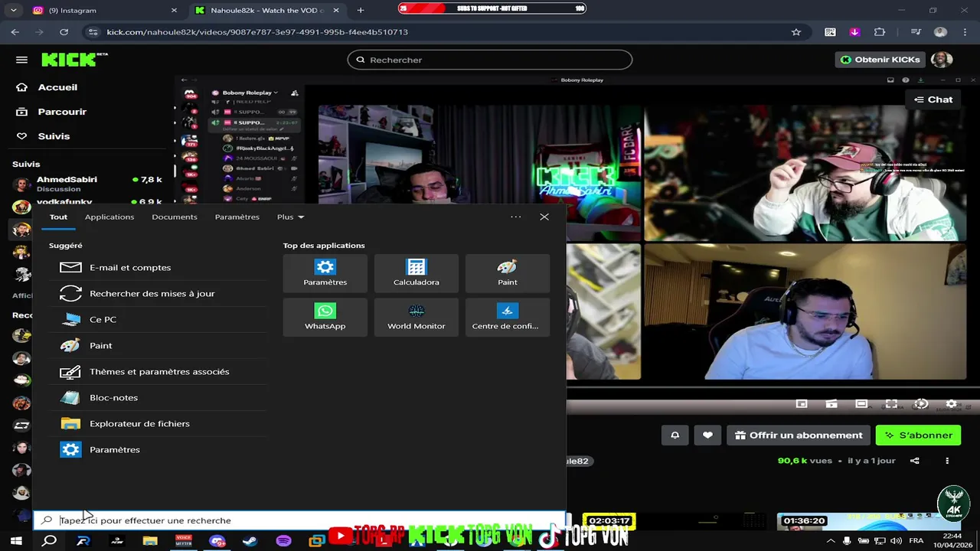Open the Chat panel on the video
This screenshot has width=980, height=551.
[x=933, y=99]
